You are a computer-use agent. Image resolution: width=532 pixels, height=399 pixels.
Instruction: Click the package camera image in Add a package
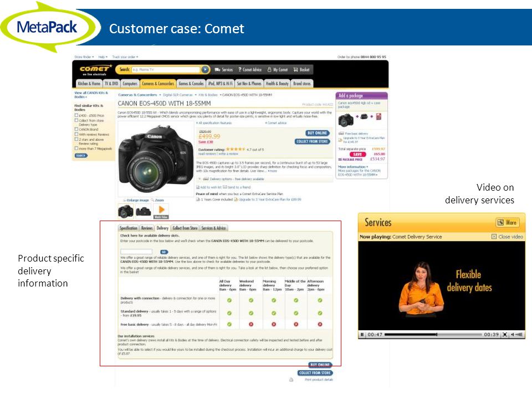click(346, 120)
